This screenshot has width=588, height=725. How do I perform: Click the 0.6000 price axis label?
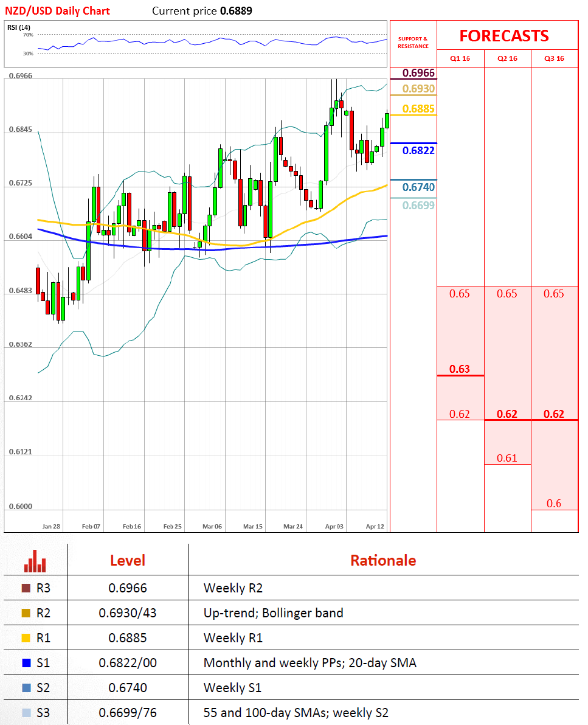(21, 506)
